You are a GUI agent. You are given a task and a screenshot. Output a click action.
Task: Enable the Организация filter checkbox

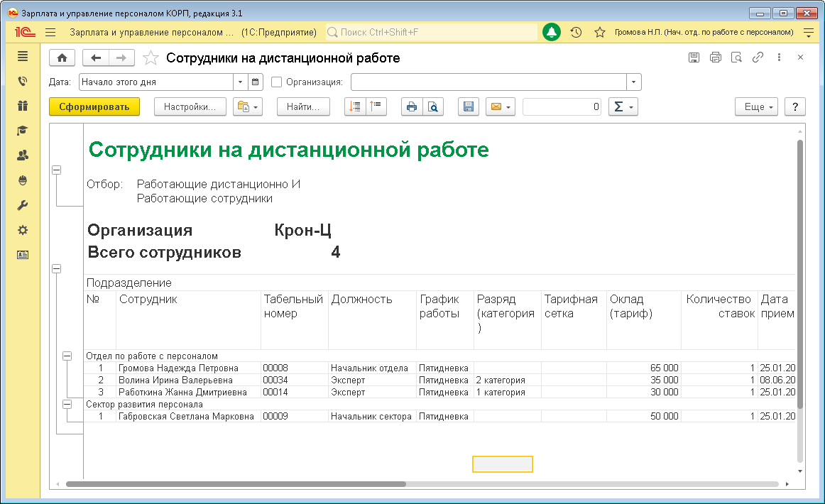click(277, 82)
